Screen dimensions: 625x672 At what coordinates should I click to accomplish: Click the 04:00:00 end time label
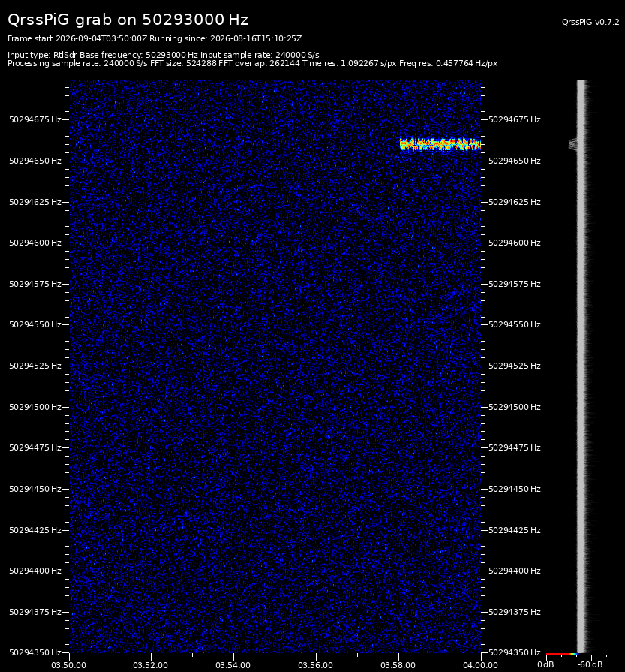(x=480, y=665)
